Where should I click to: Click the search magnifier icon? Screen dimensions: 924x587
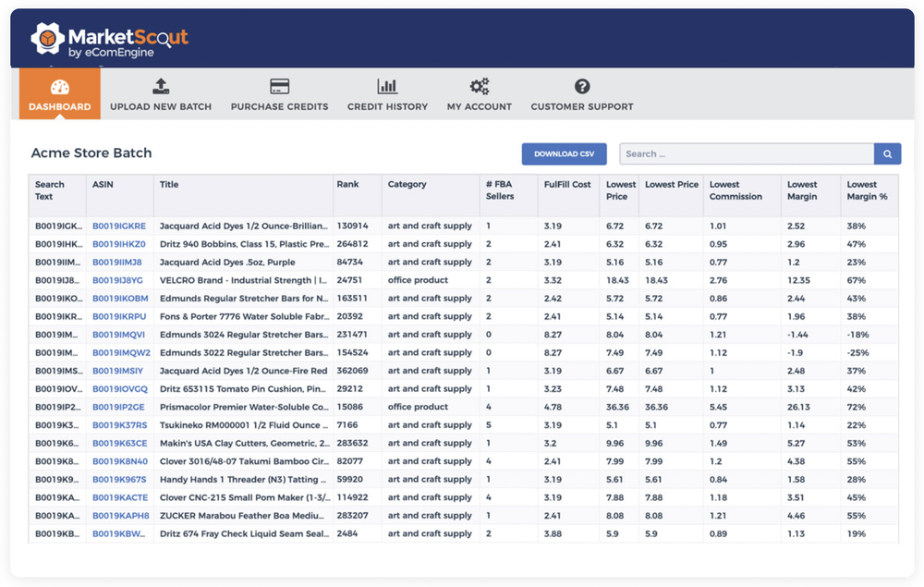(887, 153)
